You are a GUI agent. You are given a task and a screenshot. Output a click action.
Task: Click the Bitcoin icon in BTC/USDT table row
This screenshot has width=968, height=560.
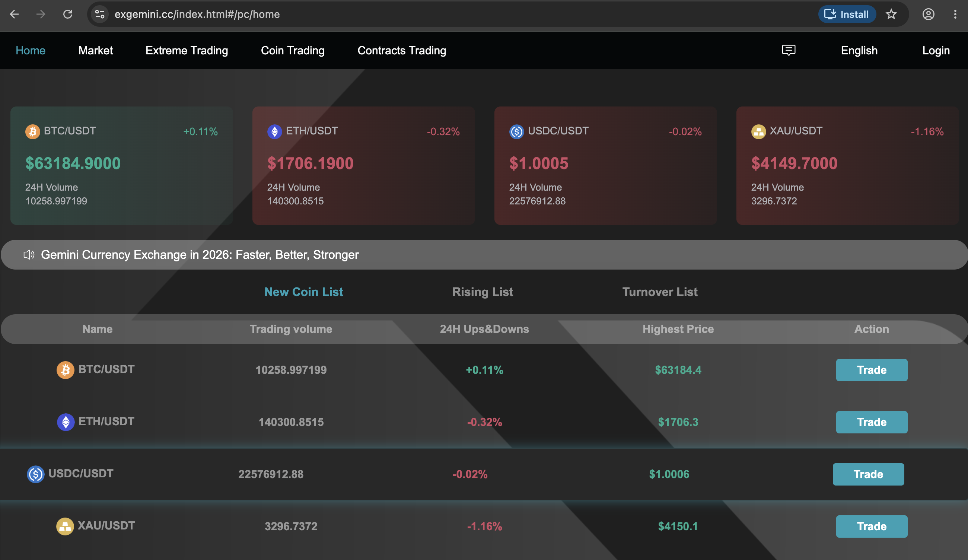tap(65, 370)
